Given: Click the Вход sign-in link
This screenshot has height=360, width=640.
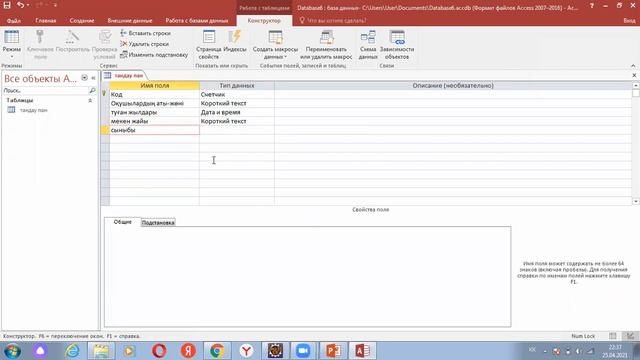Looking at the screenshot, I should [x=629, y=20].
